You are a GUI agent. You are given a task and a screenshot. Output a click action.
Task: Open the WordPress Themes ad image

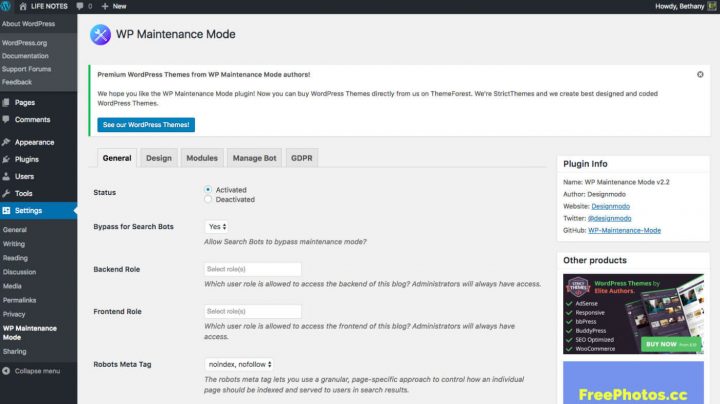point(633,314)
